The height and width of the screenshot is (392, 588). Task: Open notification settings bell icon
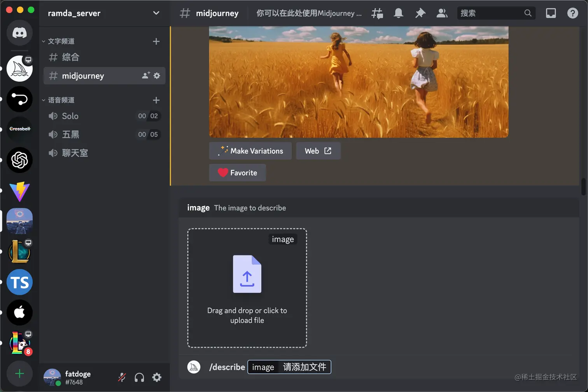click(398, 13)
